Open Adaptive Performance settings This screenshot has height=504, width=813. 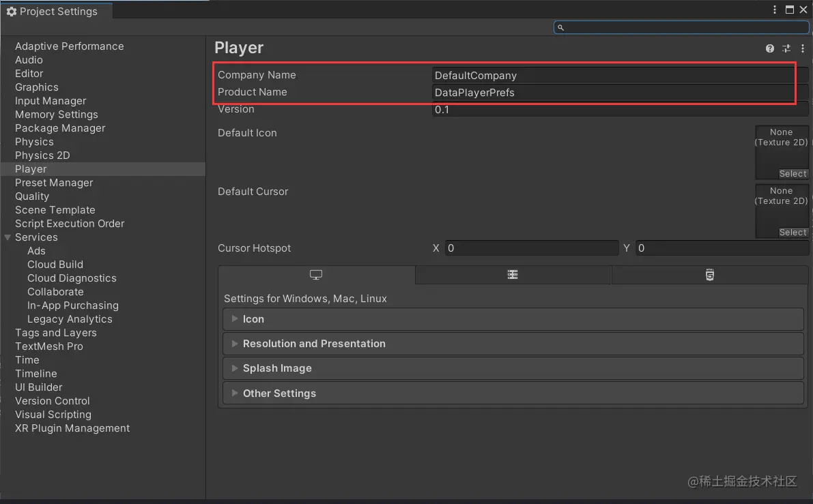point(70,46)
